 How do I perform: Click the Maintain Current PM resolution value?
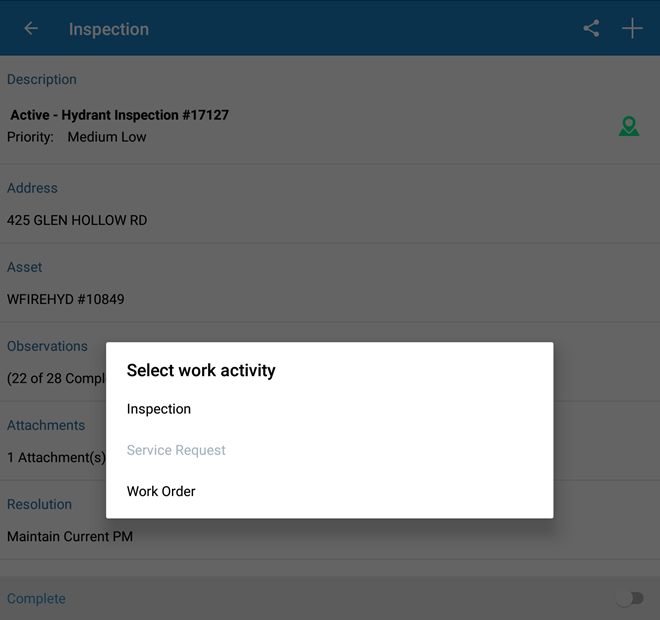pos(70,536)
